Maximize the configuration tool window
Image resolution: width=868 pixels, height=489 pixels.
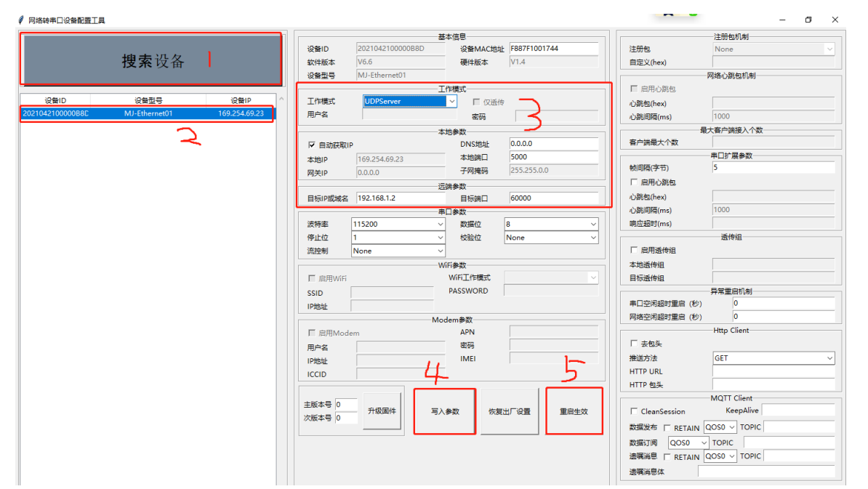pyautogui.click(x=808, y=20)
